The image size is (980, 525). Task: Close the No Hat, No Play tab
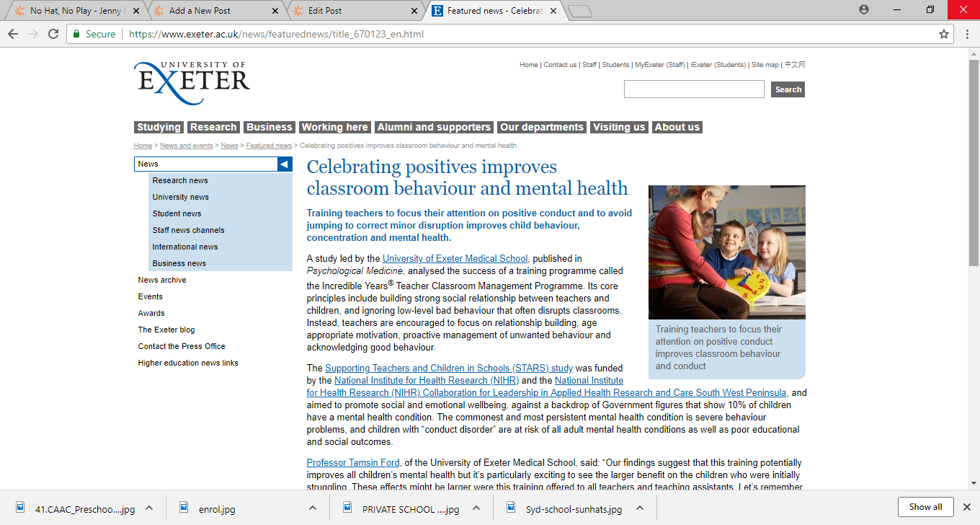coord(138,11)
